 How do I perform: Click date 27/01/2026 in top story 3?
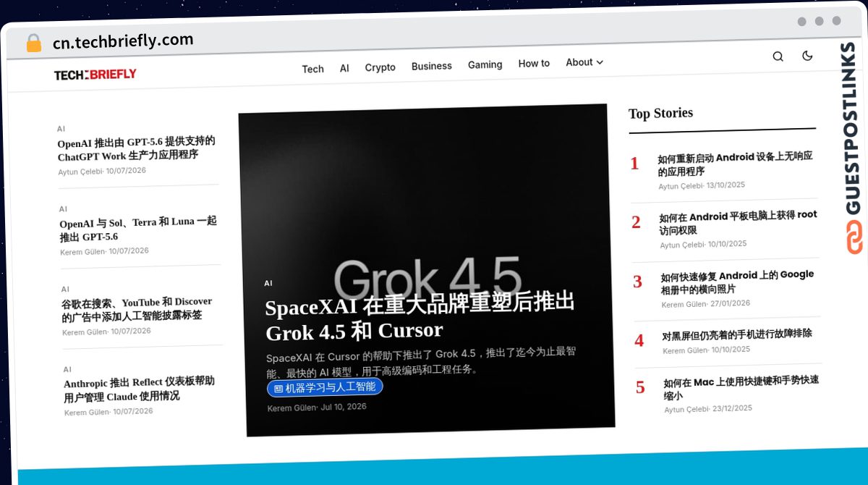[730, 303]
